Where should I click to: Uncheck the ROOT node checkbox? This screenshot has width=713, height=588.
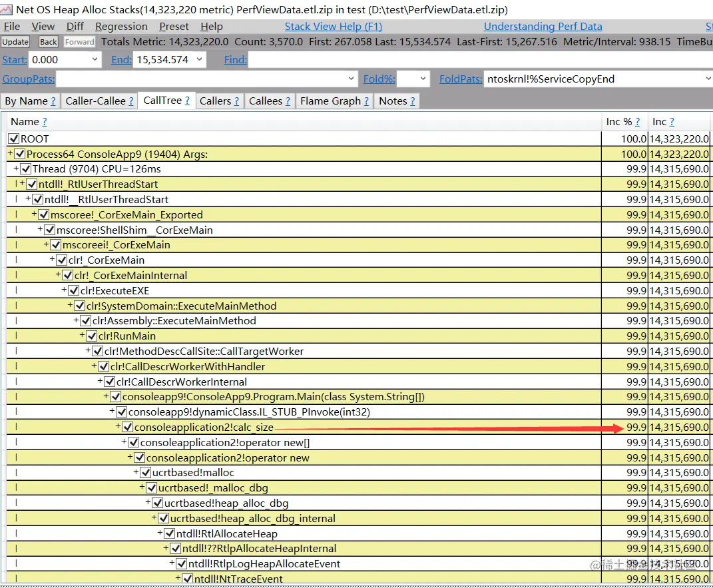tap(14, 139)
